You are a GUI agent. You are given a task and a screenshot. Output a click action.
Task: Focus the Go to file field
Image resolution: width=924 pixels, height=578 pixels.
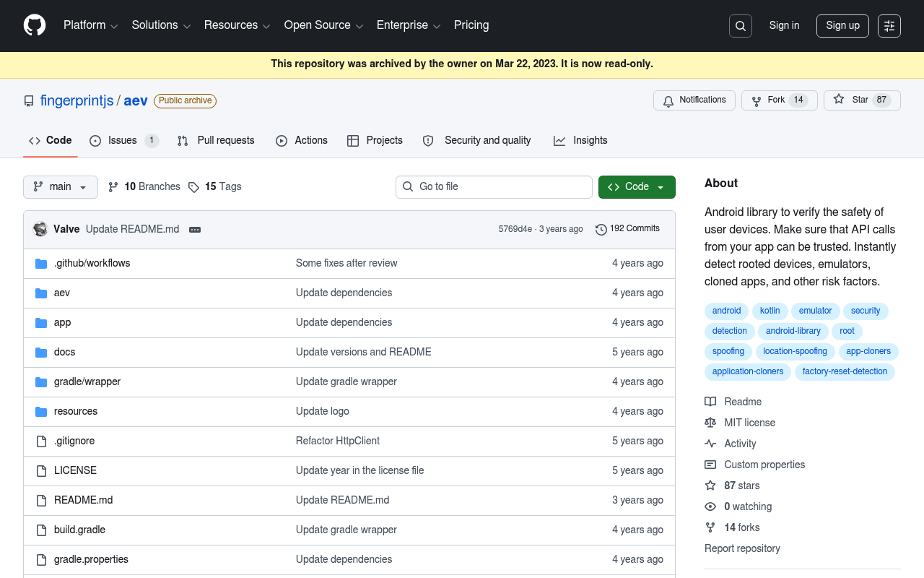494,187
